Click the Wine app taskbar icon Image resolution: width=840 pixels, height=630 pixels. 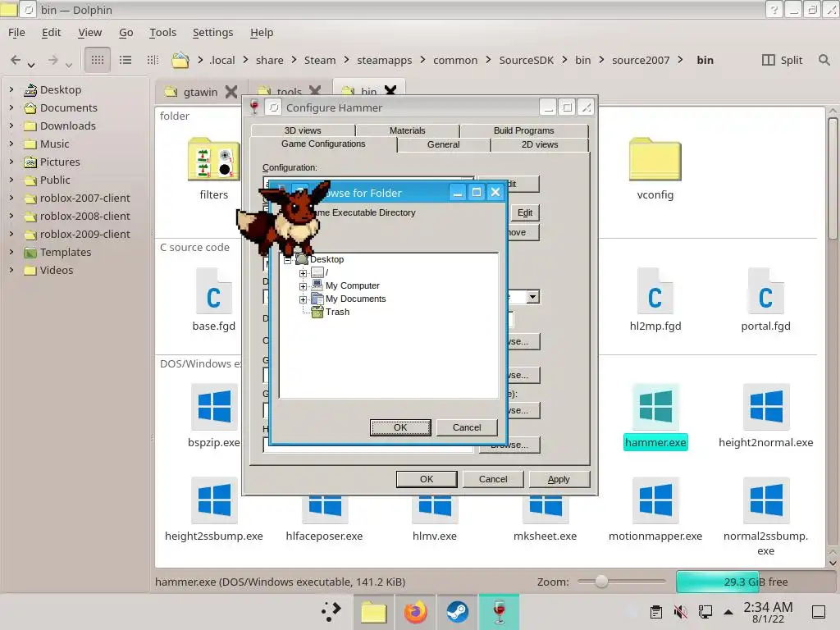(x=499, y=612)
